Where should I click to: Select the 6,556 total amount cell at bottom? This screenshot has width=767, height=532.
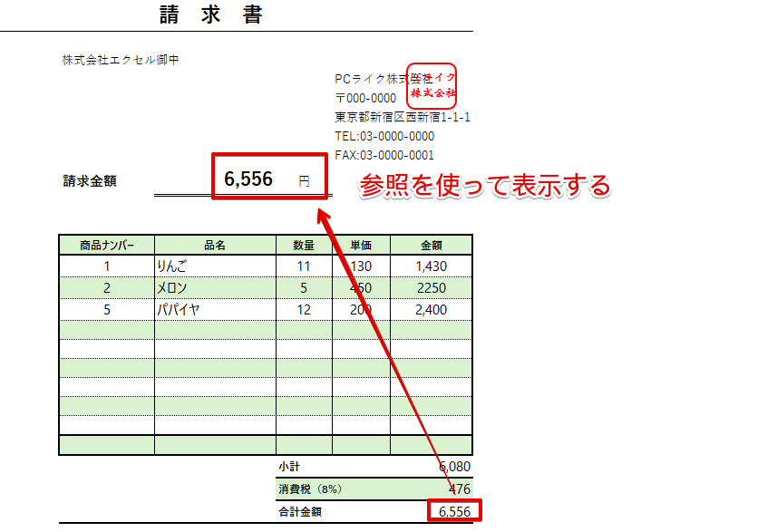[x=454, y=511]
